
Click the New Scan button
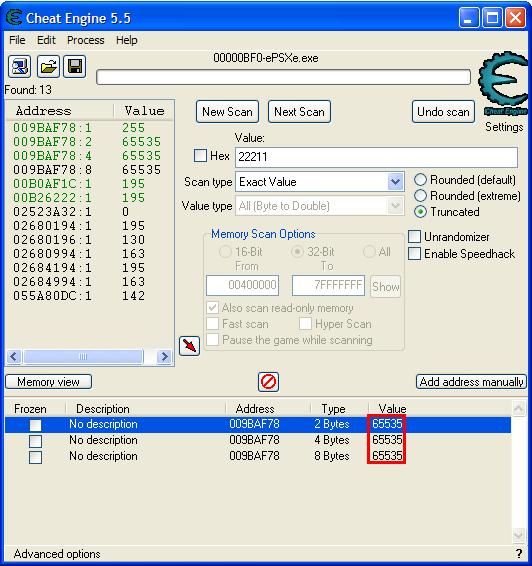pyautogui.click(x=227, y=112)
